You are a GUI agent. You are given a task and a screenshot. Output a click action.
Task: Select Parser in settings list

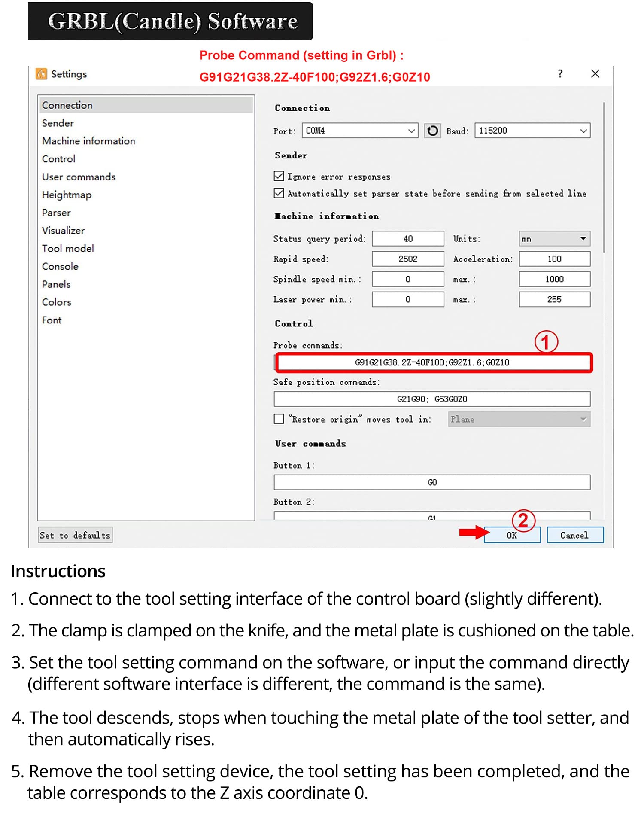click(x=146, y=213)
